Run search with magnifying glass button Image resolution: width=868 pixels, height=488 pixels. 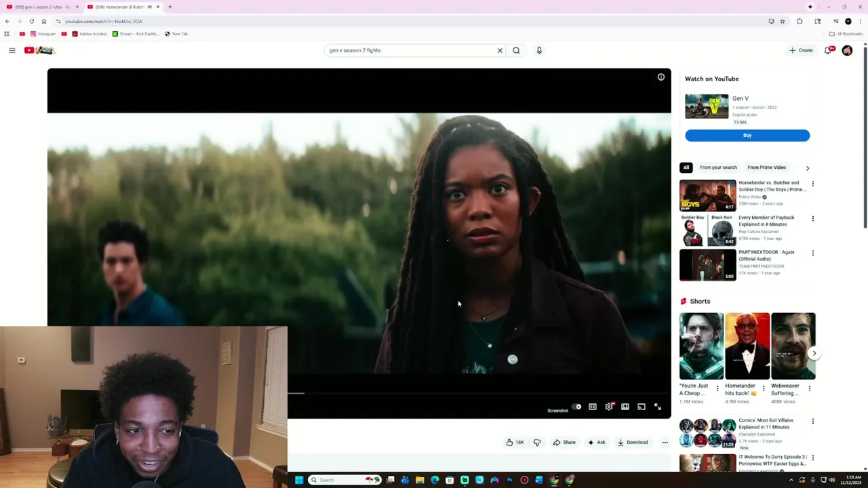click(516, 50)
